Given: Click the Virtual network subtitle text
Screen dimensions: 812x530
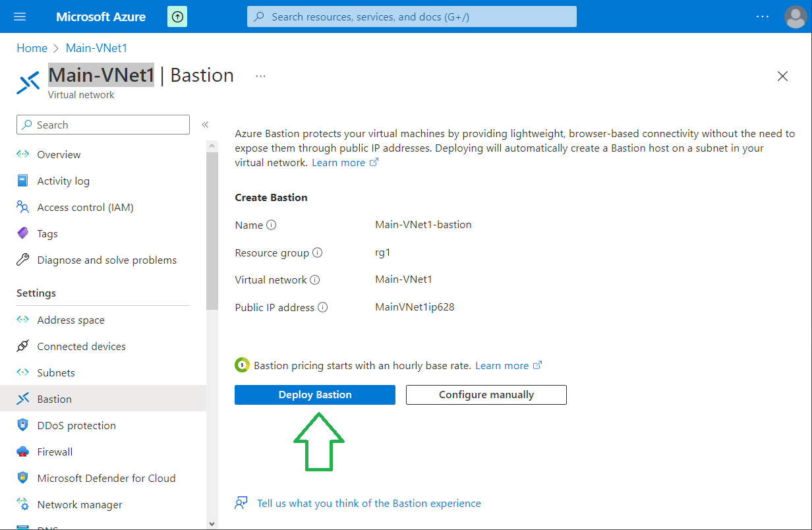Looking at the screenshot, I should click(81, 95).
